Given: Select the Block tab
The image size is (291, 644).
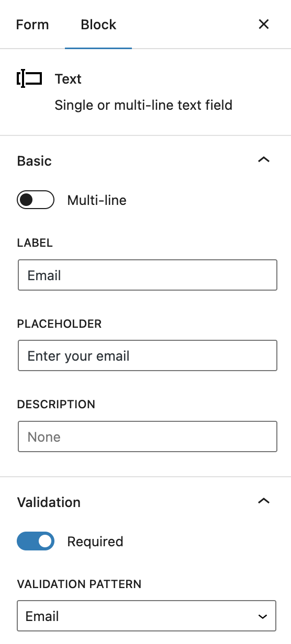Looking at the screenshot, I should (98, 25).
